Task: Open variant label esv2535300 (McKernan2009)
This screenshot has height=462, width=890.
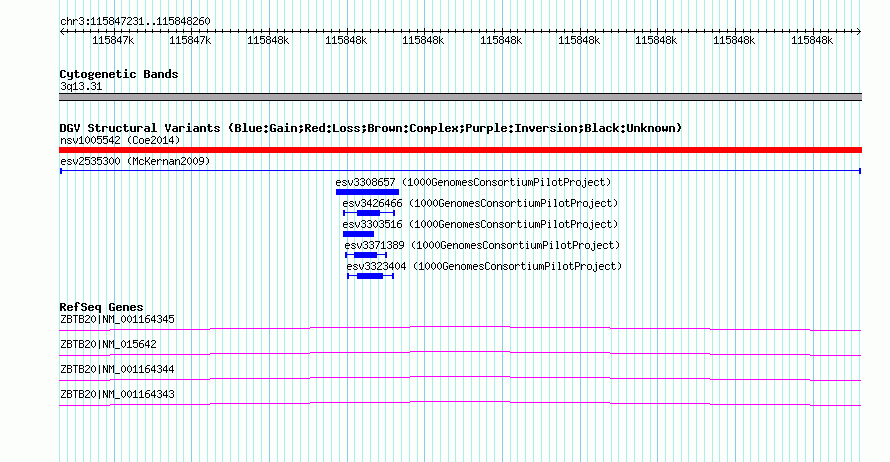Action: (135, 161)
